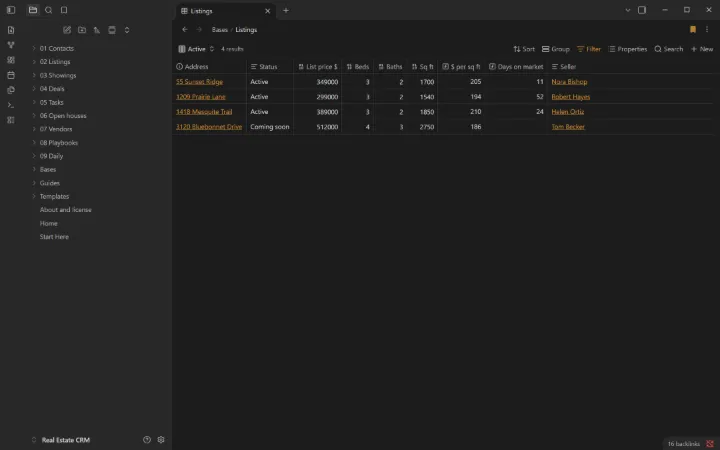The height and width of the screenshot is (450, 720).
Task: Open the tab list dropdown chevron
Action: click(628, 10)
